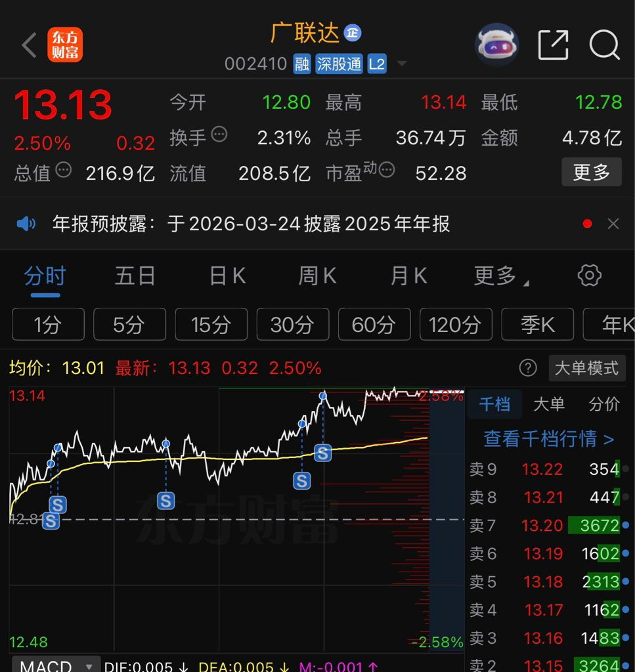Tap the chart help question icon
Image resolution: width=635 pixels, height=672 pixels.
[x=528, y=368]
